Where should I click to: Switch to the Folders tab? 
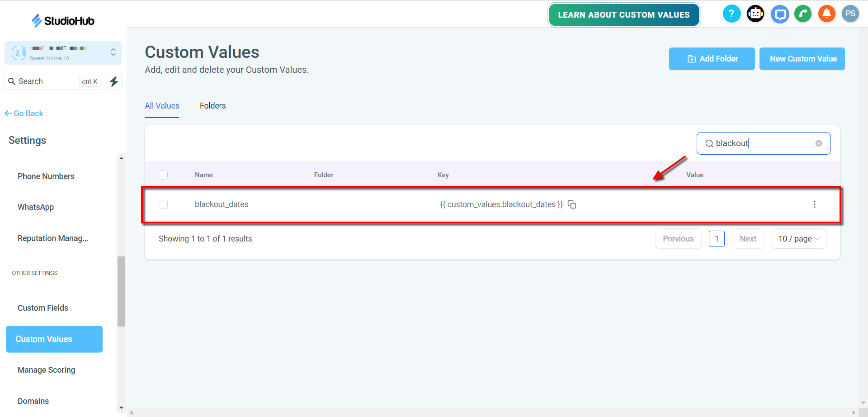click(213, 106)
